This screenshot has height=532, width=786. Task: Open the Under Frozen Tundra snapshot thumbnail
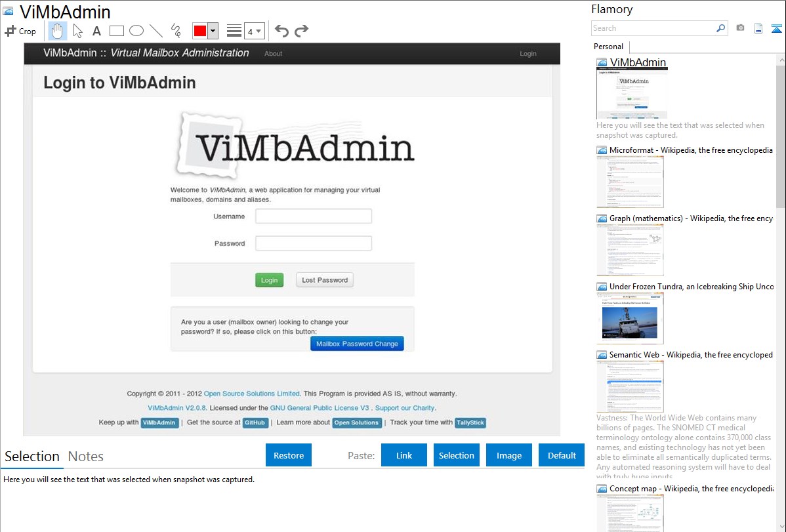[630, 318]
